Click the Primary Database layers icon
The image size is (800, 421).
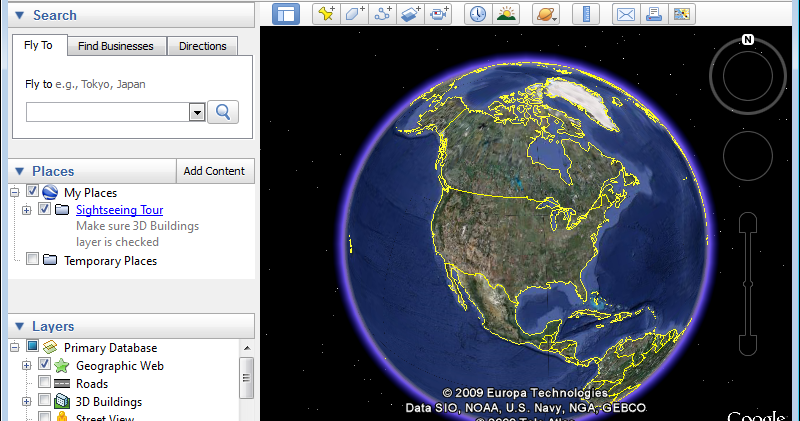[x=50, y=348]
